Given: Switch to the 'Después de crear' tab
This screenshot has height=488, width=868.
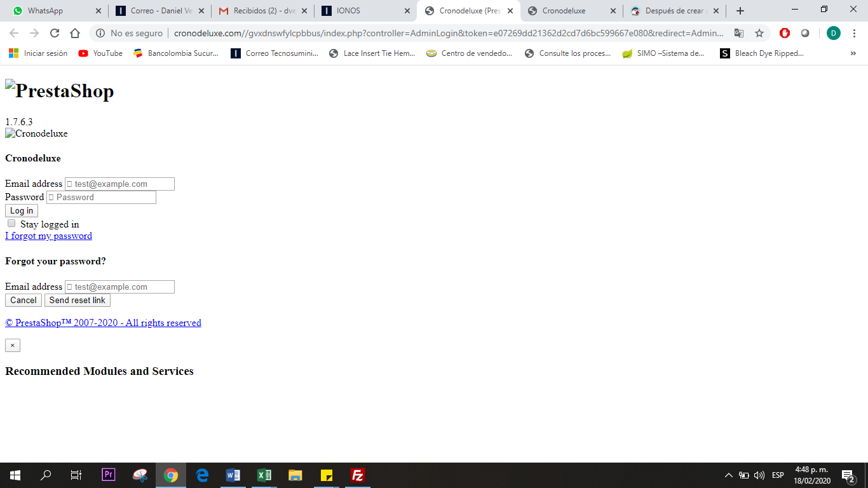Looking at the screenshot, I should pyautogui.click(x=674, y=11).
